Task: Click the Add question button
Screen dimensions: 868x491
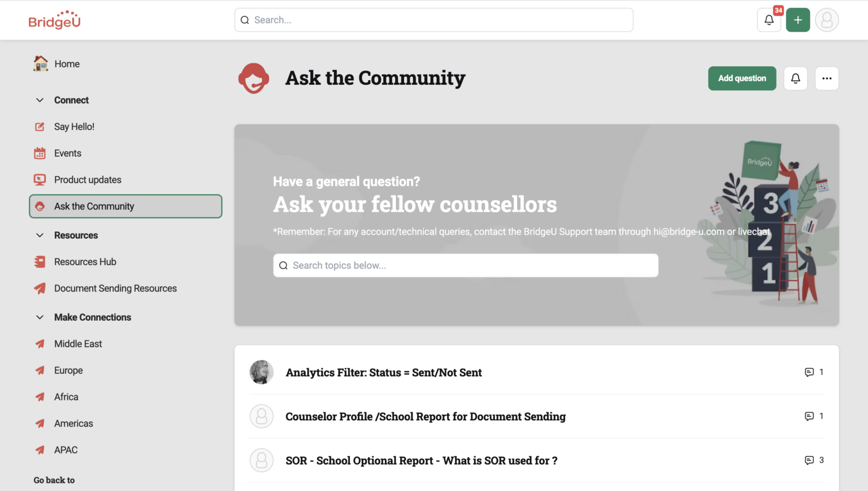Action: click(x=741, y=79)
